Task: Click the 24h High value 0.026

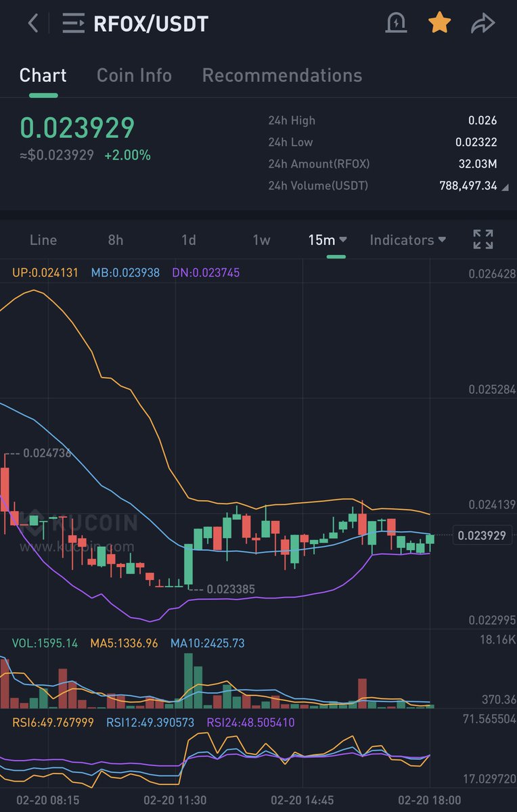Action: point(482,120)
